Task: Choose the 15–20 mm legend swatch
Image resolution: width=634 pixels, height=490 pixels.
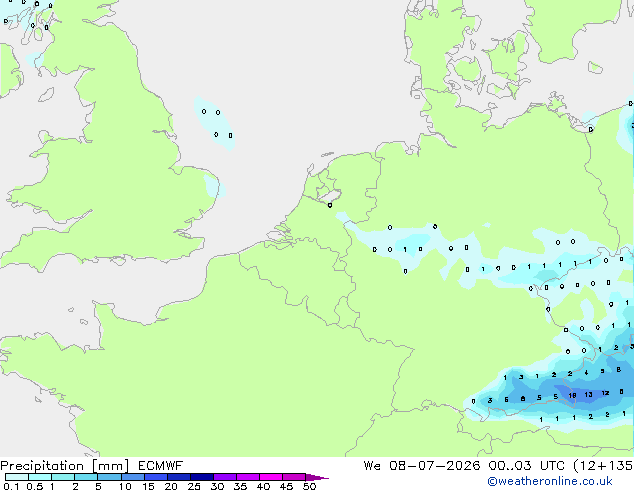Action: pos(156,477)
